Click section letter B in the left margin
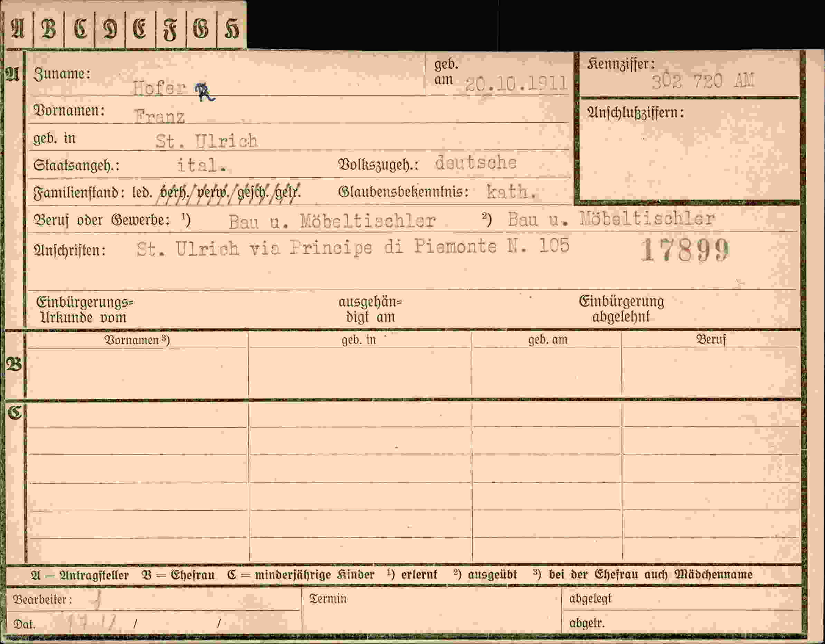 [x=13, y=364]
